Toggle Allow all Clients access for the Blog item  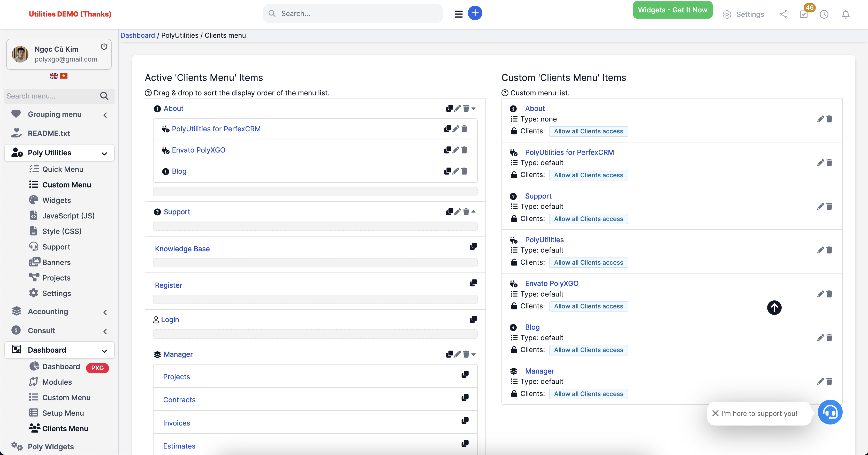tap(588, 350)
